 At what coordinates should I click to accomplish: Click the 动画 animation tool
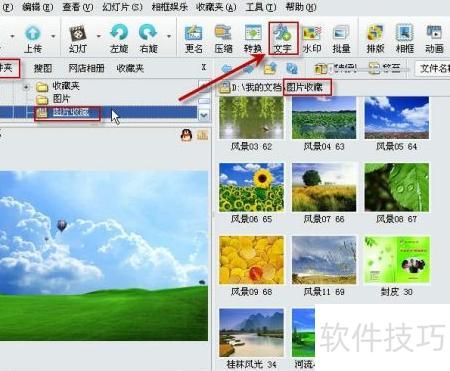coord(434,39)
